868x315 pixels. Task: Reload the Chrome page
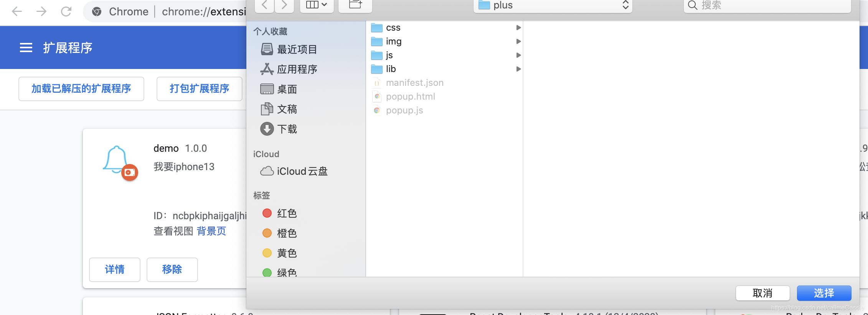(66, 11)
